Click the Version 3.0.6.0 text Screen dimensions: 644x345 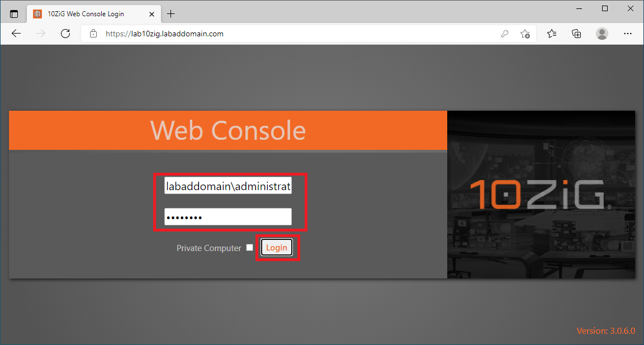[606, 330]
